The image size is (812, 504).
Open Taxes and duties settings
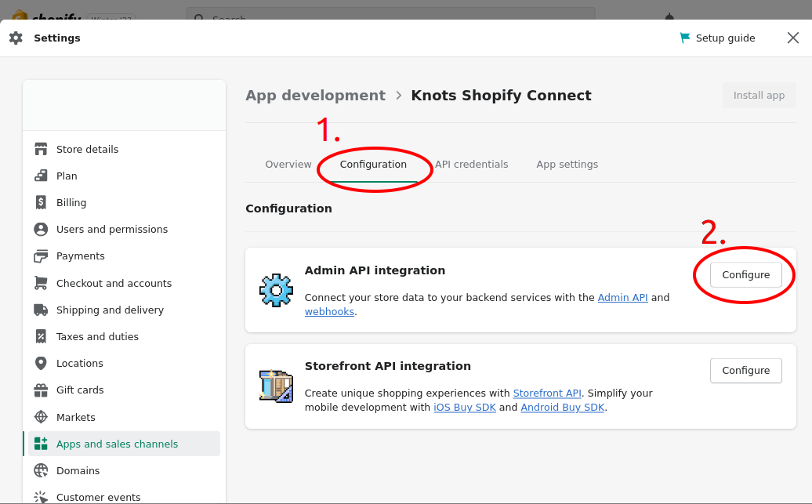tap(125, 337)
